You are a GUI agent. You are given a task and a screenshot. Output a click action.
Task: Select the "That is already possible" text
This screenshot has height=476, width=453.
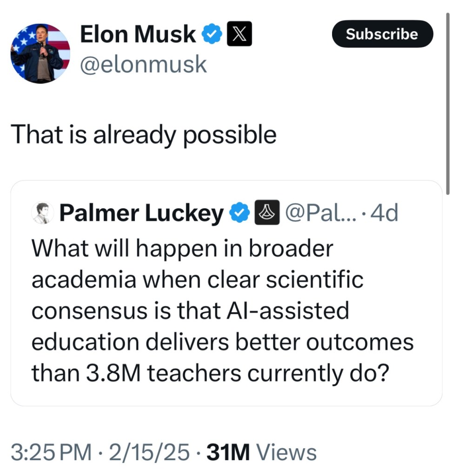click(143, 135)
